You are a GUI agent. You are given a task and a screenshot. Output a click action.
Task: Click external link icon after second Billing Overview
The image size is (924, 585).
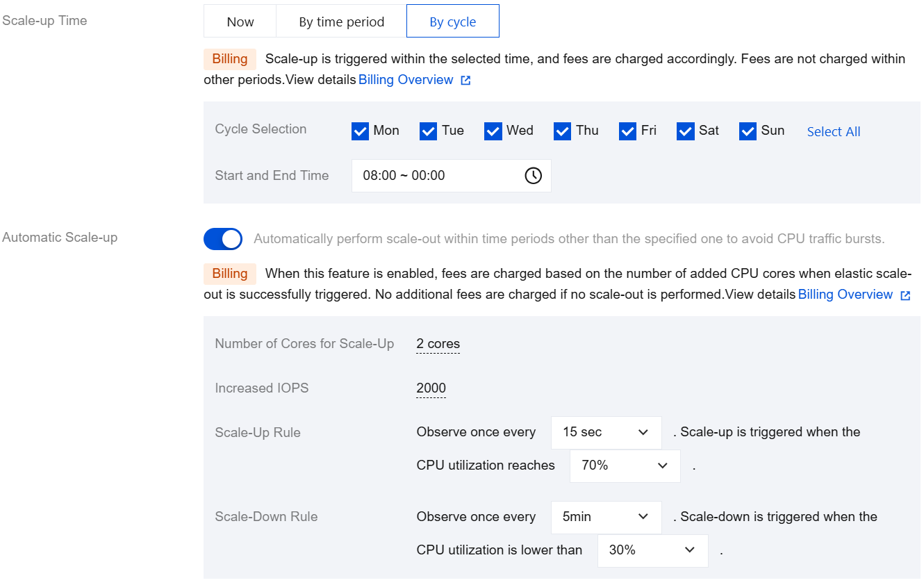(905, 295)
